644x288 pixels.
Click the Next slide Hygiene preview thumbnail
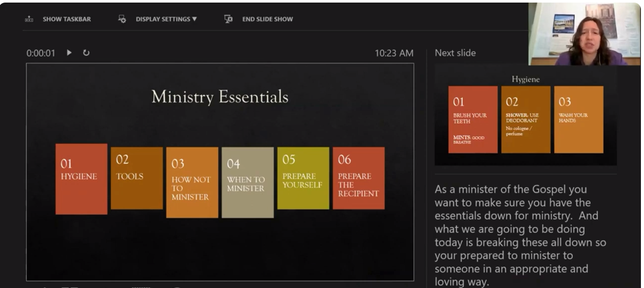coord(525,115)
